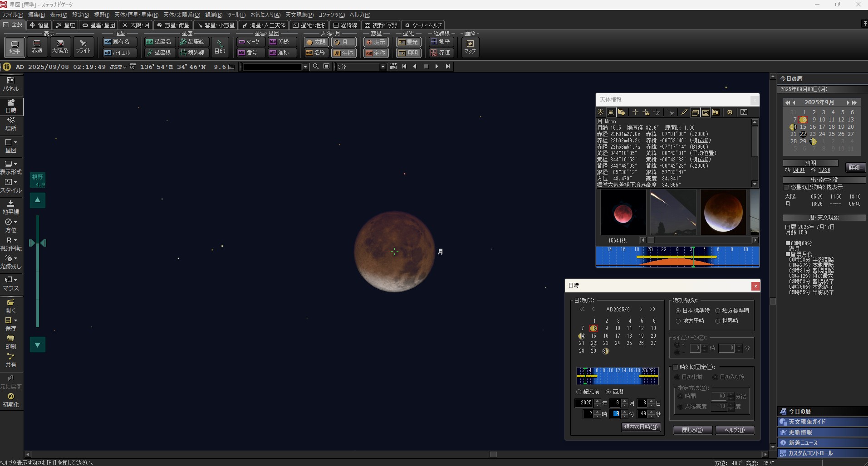
Task: Expand the time step 3分 dropdown
Action: [x=383, y=67]
